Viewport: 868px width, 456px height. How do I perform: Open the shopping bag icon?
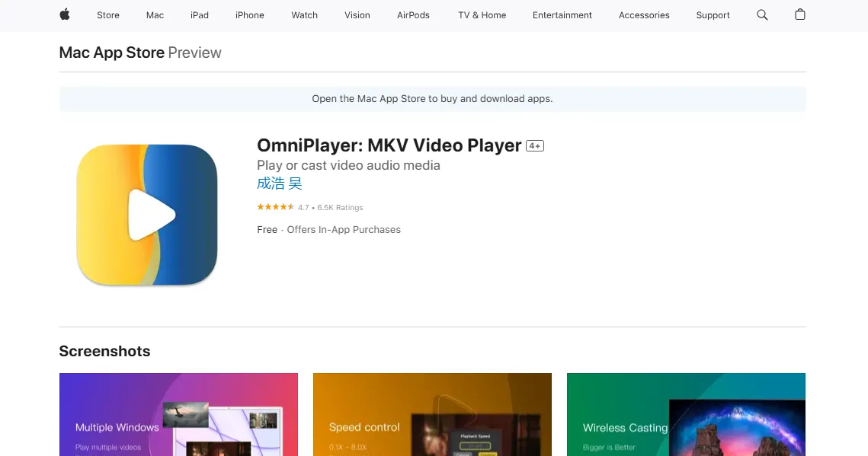point(800,15)
